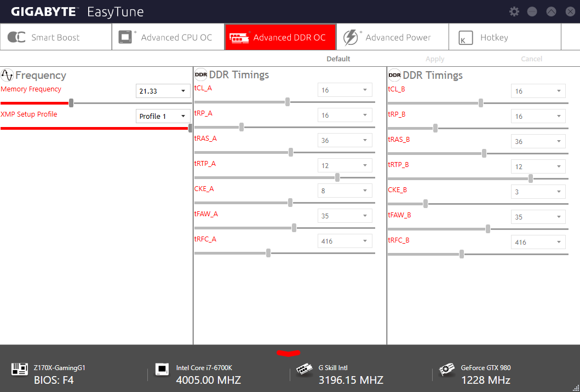Click the Advanced CPU OC chip icon

pos(125,37)
